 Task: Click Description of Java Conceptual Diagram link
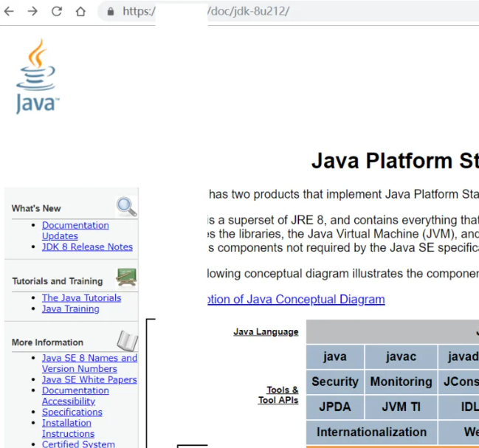[x=297, y=299]
